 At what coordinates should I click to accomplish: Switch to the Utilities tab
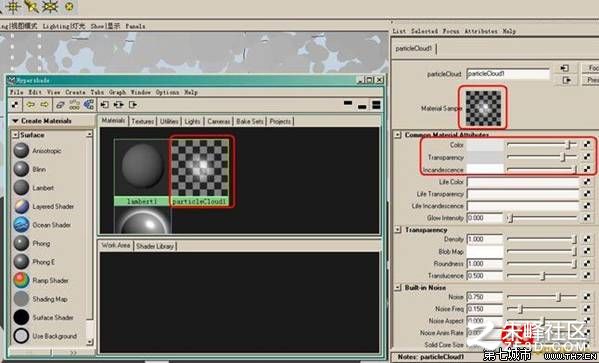pos(169,121)
